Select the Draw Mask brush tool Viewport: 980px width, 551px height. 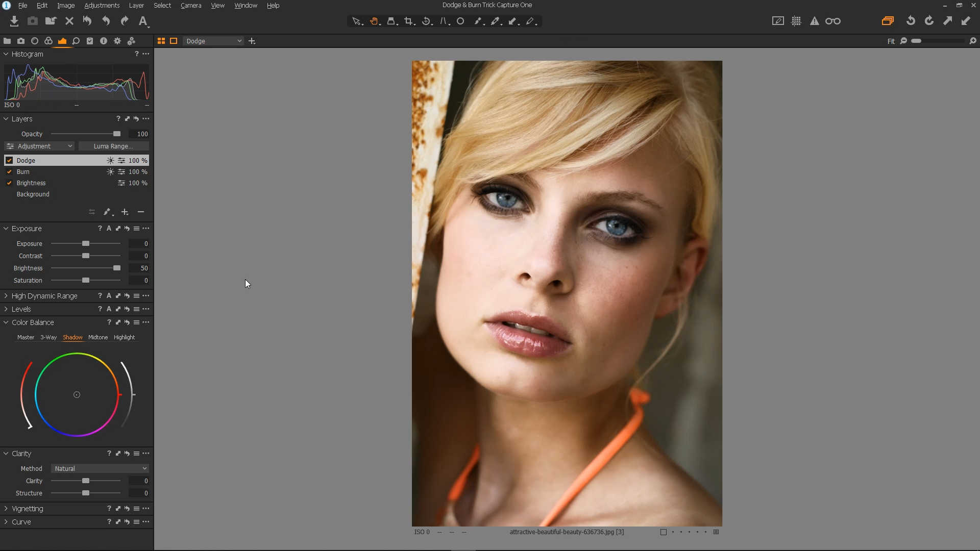[x=478, y=21]
